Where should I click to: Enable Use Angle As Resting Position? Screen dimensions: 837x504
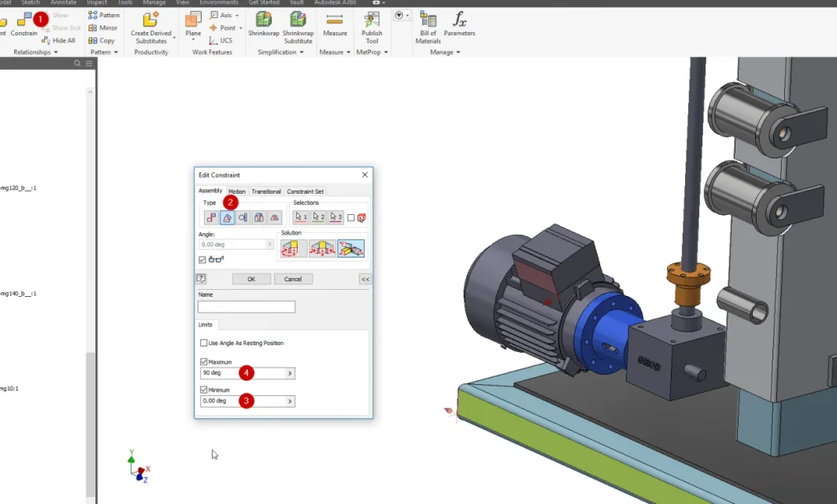point(203,343)
